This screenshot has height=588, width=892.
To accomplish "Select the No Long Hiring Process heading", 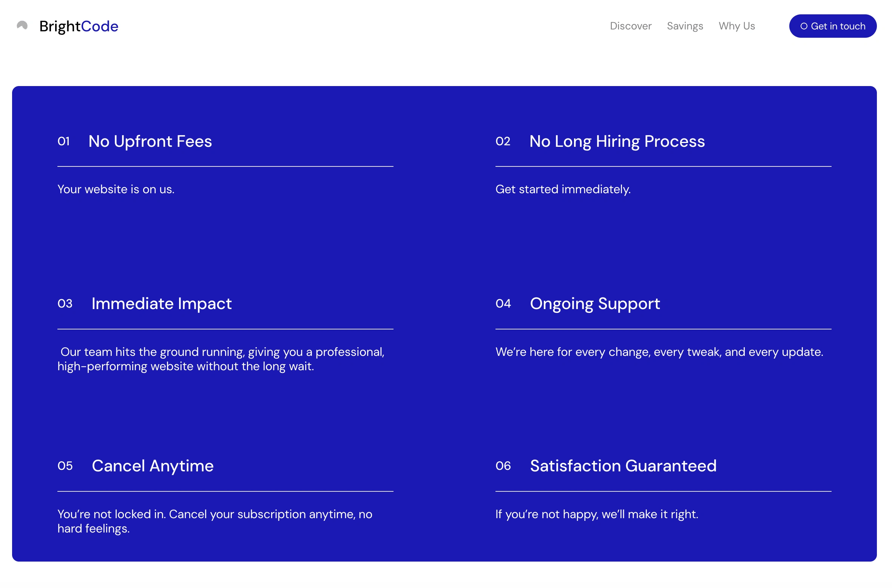I will click(x=617, y=142).
